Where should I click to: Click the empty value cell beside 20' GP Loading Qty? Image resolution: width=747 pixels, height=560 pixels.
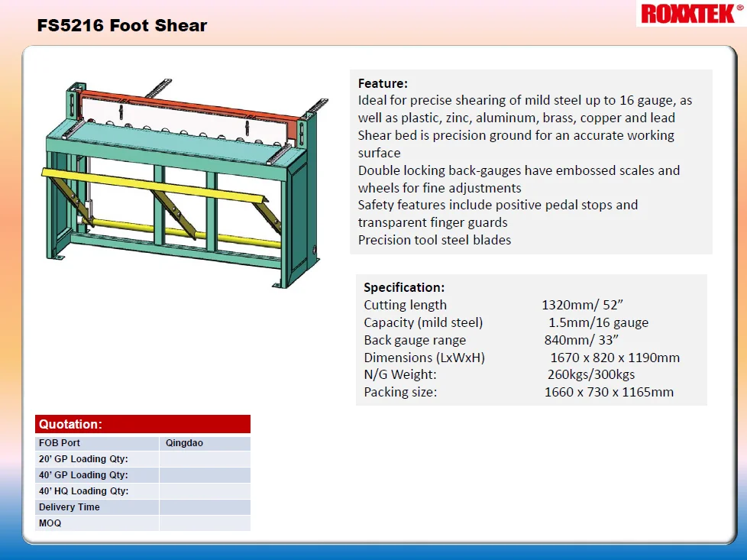pyautogui.click(x=205, y=459)
